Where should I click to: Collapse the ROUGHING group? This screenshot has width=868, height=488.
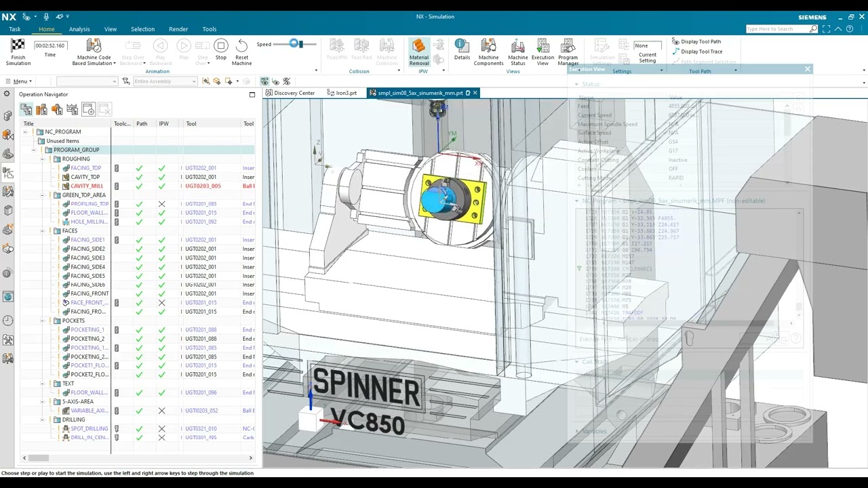pos(41,159)
